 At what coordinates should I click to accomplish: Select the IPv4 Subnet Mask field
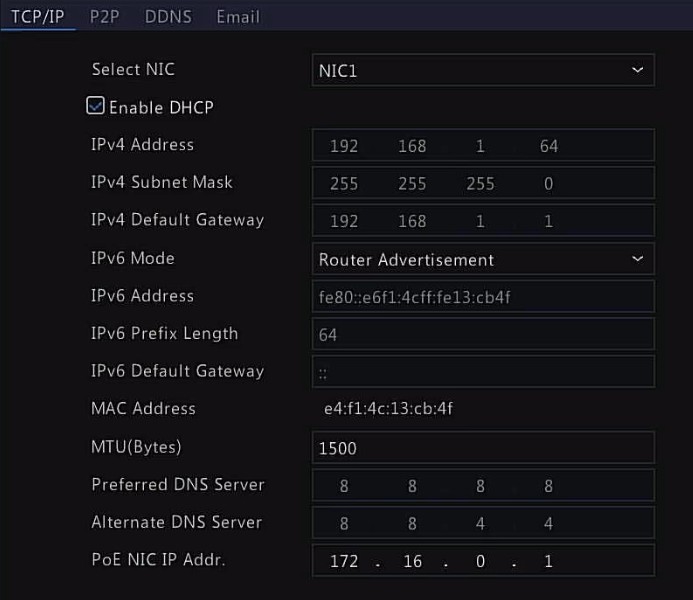[x=482, y=184]
